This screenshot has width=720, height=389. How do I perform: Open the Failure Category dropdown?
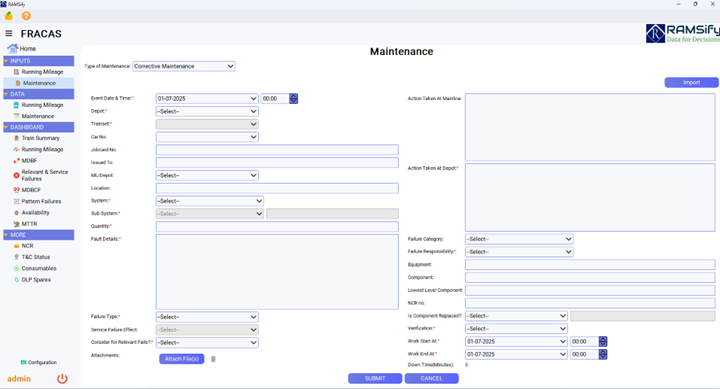pos(519,239)
